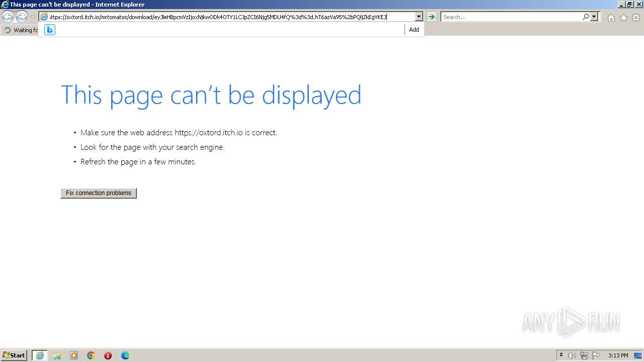
Task: Select the 'Waiting for' browser tab
Action: pyautogui.click(x=20, y=30)
